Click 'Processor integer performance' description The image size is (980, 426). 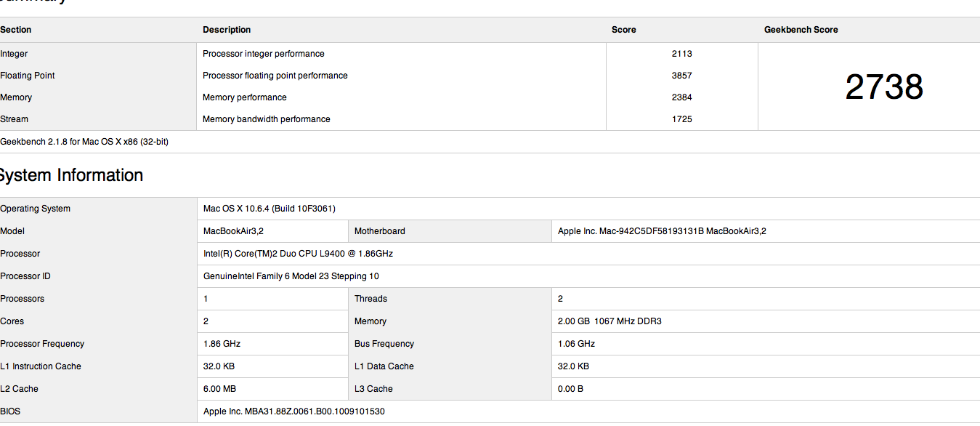coord(264,54)
